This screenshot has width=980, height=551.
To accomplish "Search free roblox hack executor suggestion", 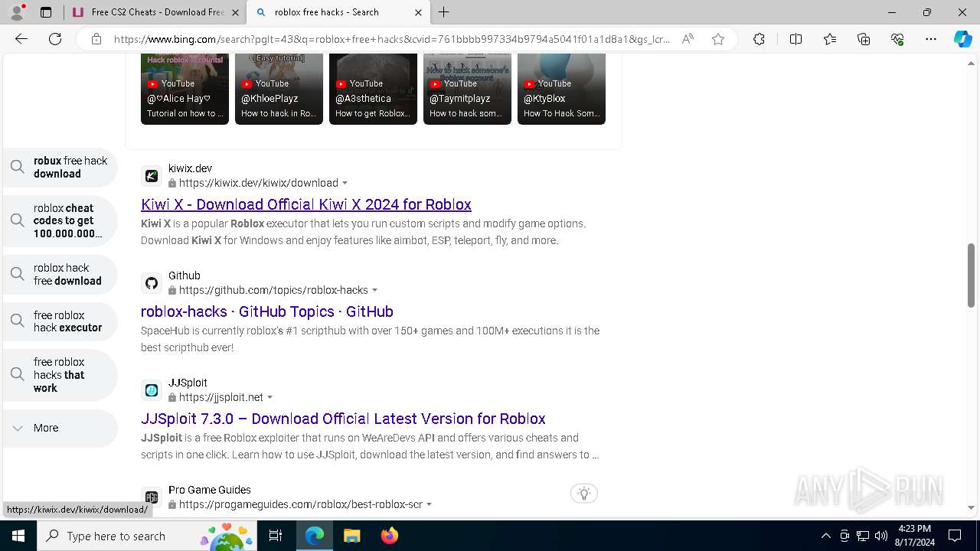I will tap(60, 321).
